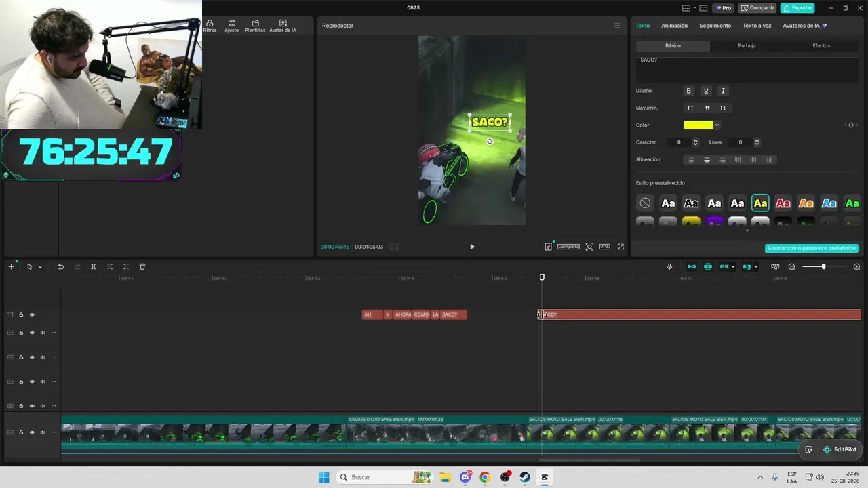Switch to the Seguimiento tab
868x488 pixels.
click(x=715, y=26)
